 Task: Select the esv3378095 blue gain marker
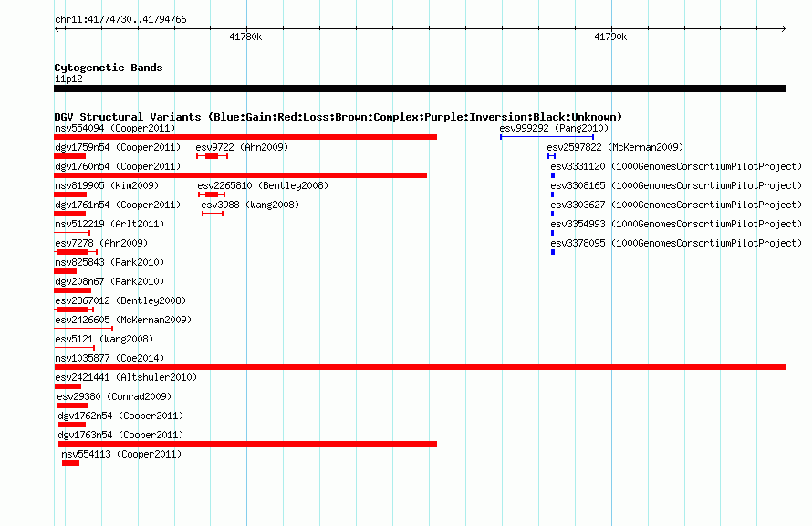tap(553, 252)
